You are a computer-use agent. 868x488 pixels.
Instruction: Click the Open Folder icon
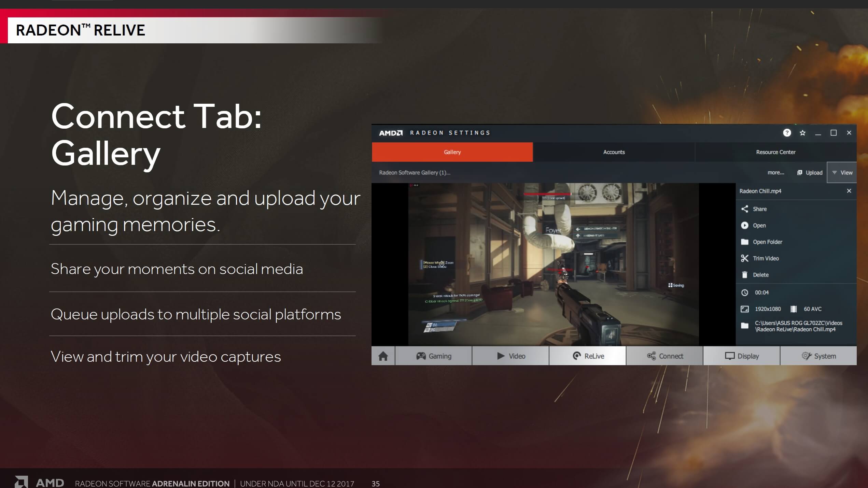744,242
